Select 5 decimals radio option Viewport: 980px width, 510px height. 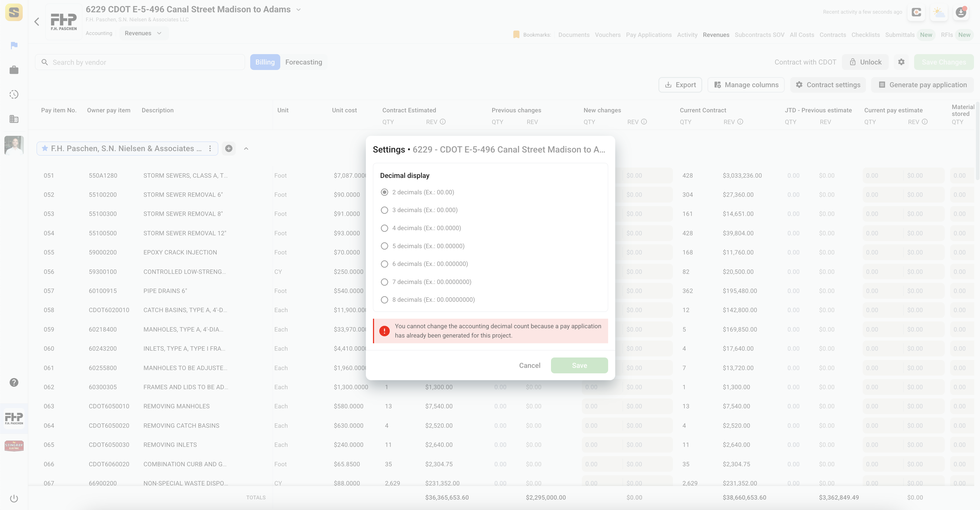click(x=385, y=246)
